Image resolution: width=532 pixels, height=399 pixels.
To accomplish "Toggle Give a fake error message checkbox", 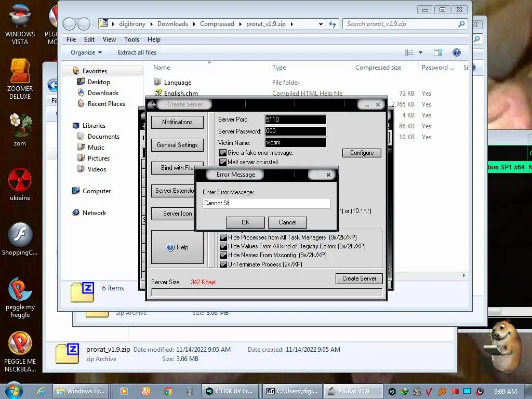I will 223,153.
